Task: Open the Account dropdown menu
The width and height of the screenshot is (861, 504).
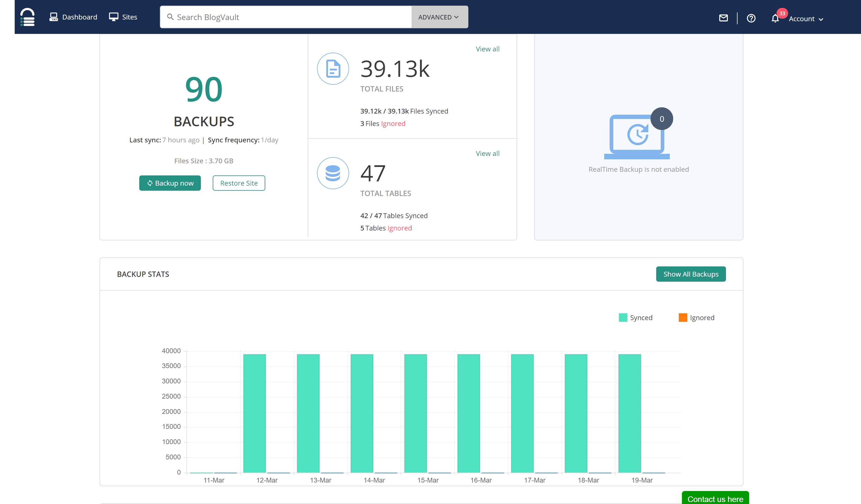Action: [806, 19]
